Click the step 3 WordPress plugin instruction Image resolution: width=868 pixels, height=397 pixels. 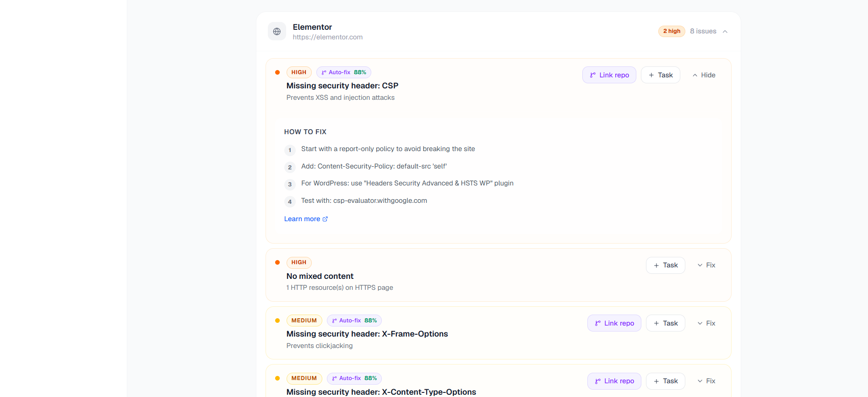coord(407,183)
